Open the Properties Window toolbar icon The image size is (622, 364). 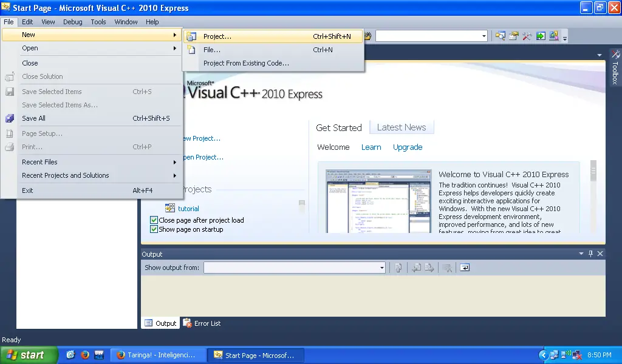pyautogui.click(x=514, y=36)
